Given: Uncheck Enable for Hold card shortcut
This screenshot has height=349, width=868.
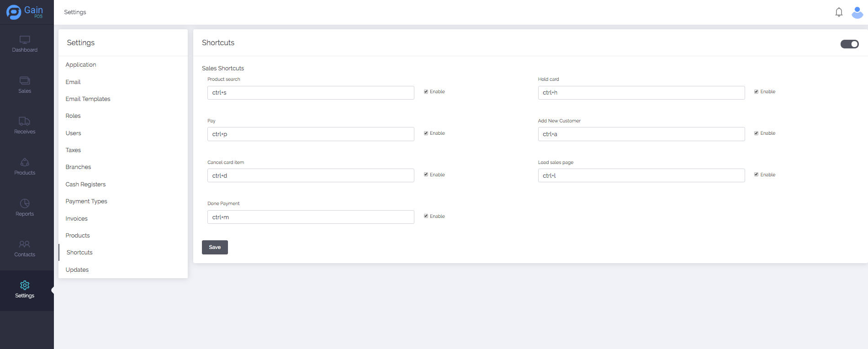Looking at the screenshot, I should (x=756, y=92).
